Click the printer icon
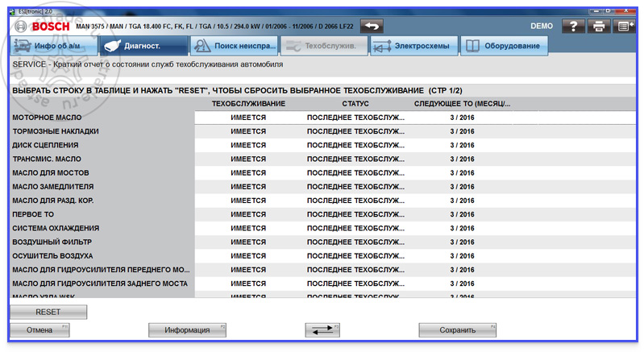644x352 pixels. (599, 27)
